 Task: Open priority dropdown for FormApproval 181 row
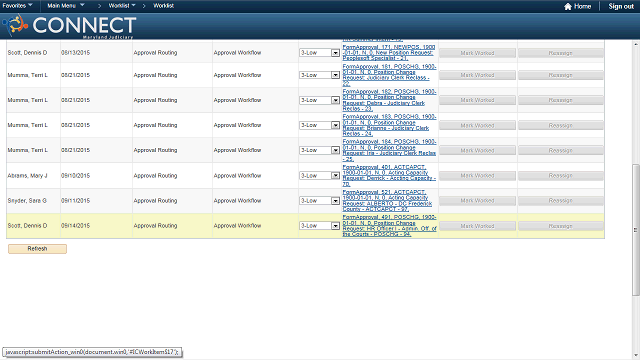[320, 75]
